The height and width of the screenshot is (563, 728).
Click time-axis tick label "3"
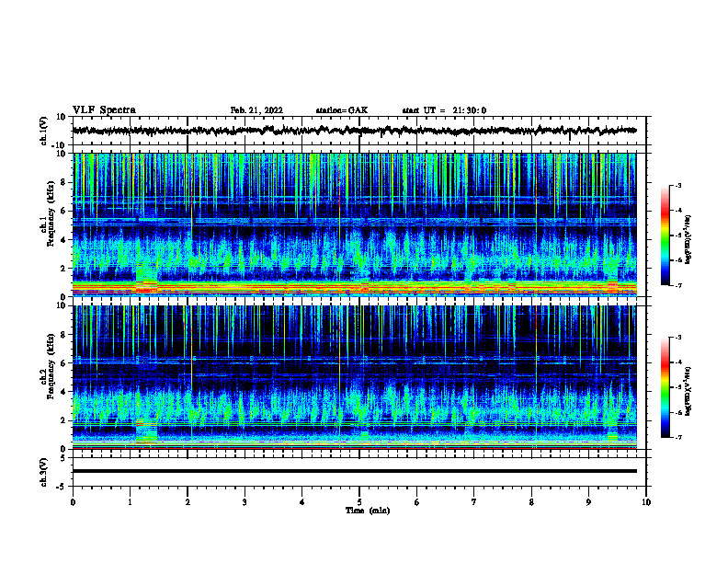(x=245, y=502)
